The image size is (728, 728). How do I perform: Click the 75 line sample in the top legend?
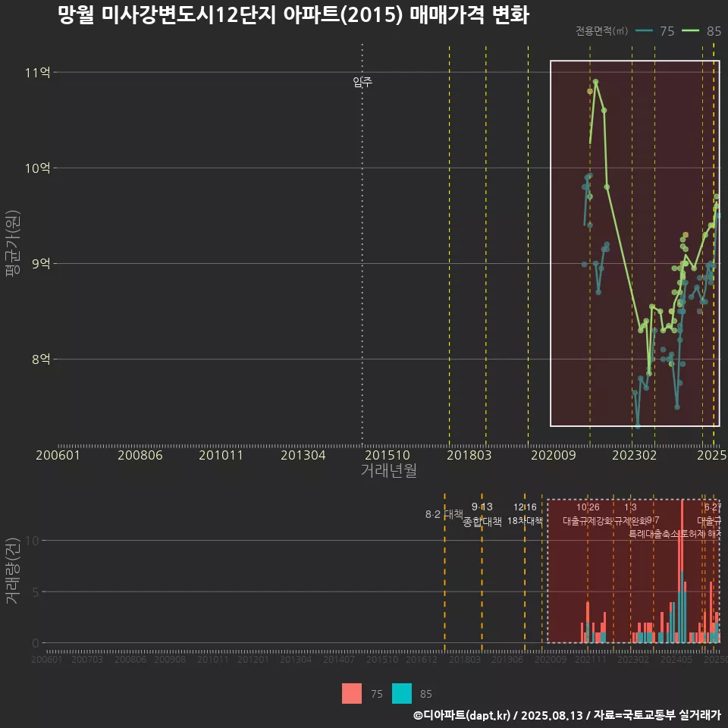click(x=644, y=31)
